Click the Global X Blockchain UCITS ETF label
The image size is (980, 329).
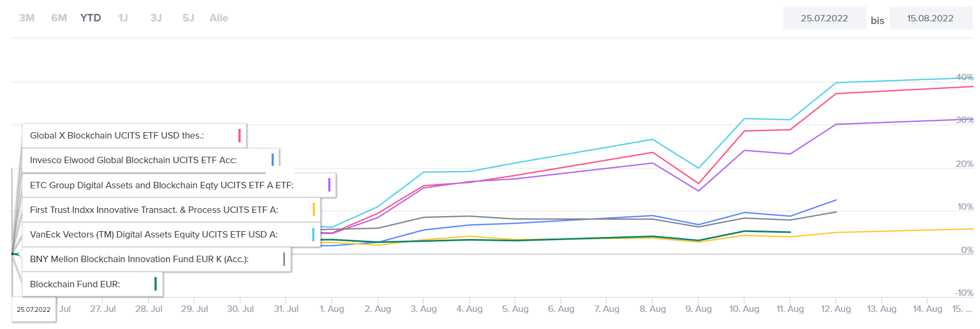click(x=117, y=135)
